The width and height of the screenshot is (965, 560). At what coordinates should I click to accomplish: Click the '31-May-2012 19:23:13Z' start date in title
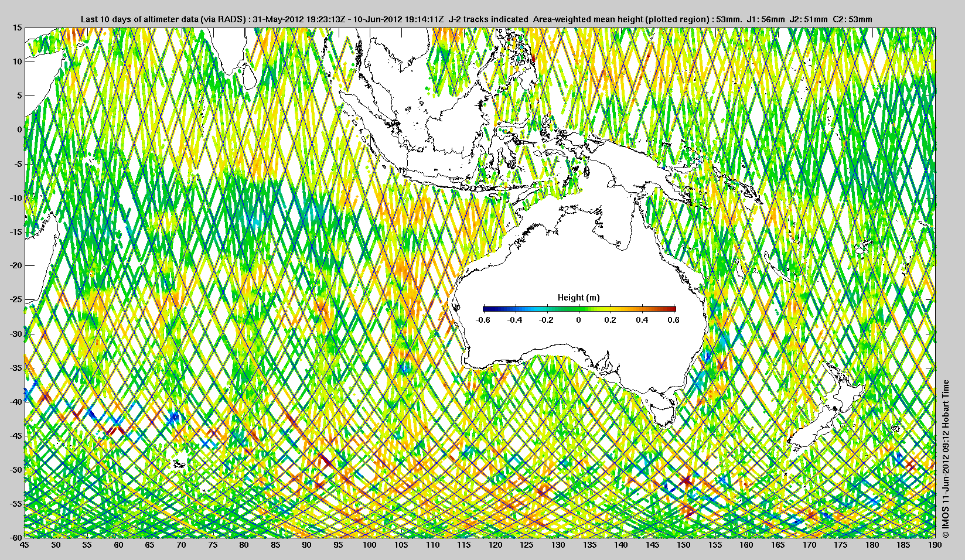(299, 19)
